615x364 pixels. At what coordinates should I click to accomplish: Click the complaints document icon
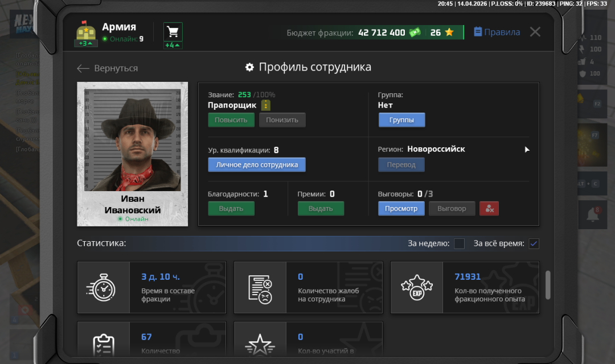tap(260, 287)
